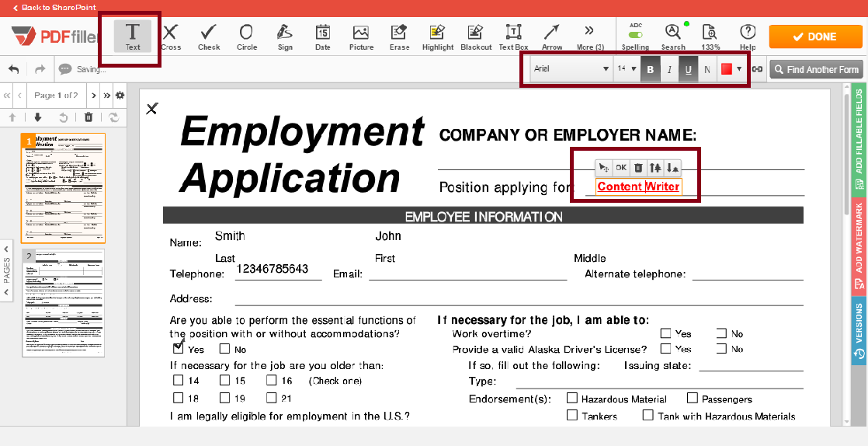Open the Add Fillable Fields tab
This screenshot has width=868, height=446.
pos(859,140)
